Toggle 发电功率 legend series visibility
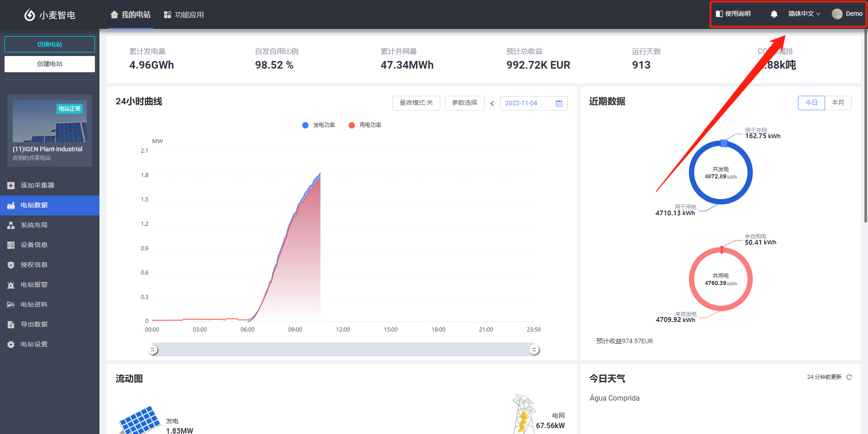868x434 pixels. (319, 125)
